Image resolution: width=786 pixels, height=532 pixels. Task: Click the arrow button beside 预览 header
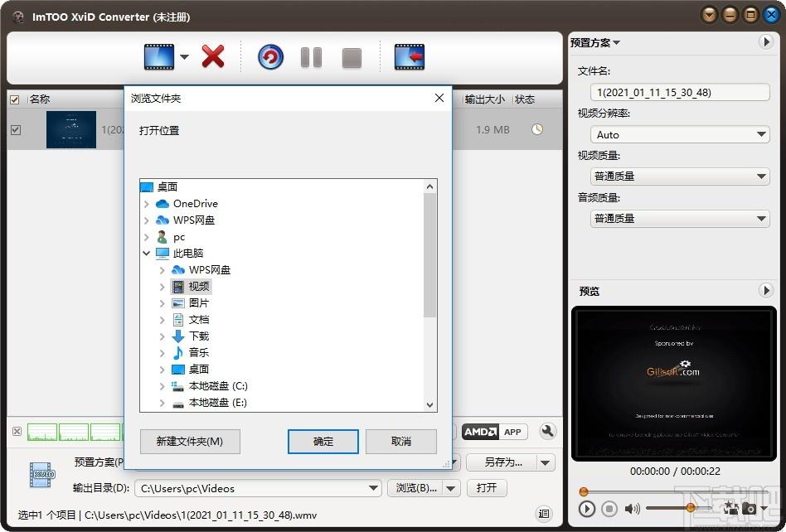[x=766, y=290]
